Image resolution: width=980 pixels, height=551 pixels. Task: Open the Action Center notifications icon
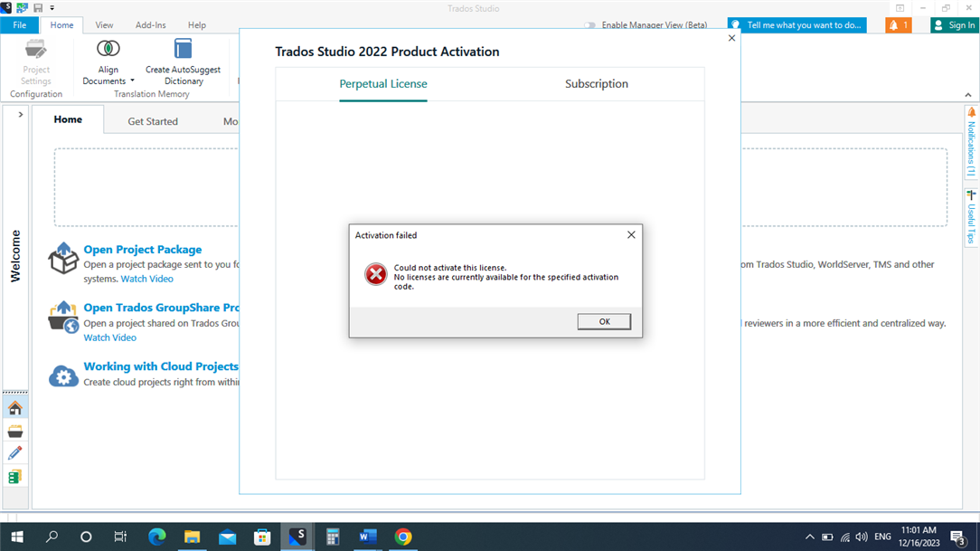pos(958,537)
